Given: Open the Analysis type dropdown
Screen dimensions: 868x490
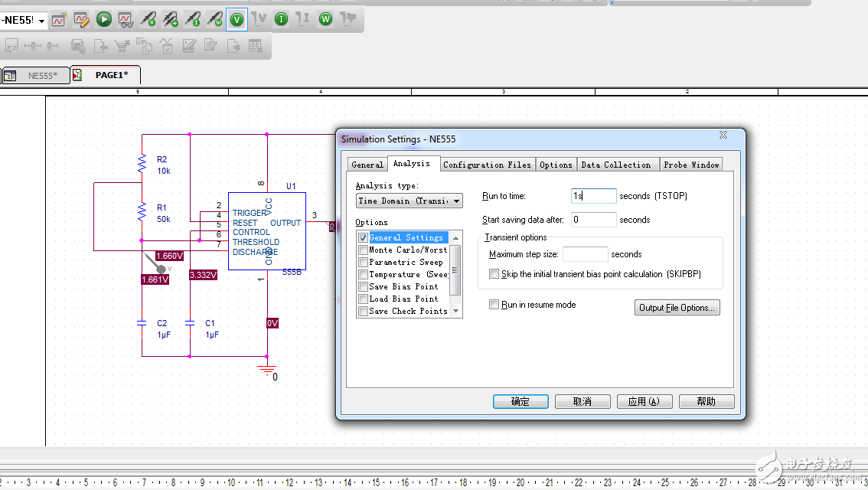Looking at the screenshot, I should pyautogui.click(x=410, y=201).
